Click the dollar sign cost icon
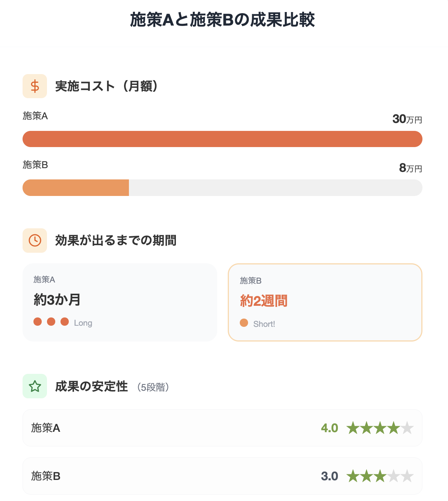Viewport: 448px width, 501px height. coord(35,86)
